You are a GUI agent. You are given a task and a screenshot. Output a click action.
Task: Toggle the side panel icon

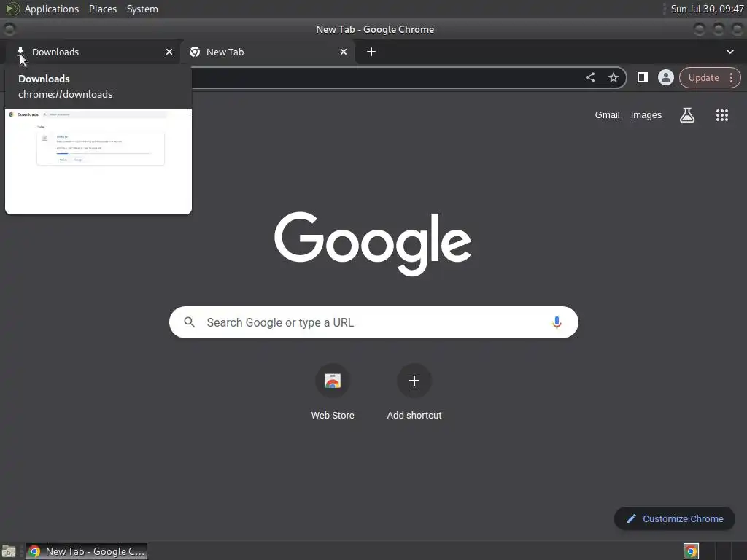[x=643, y=77]
